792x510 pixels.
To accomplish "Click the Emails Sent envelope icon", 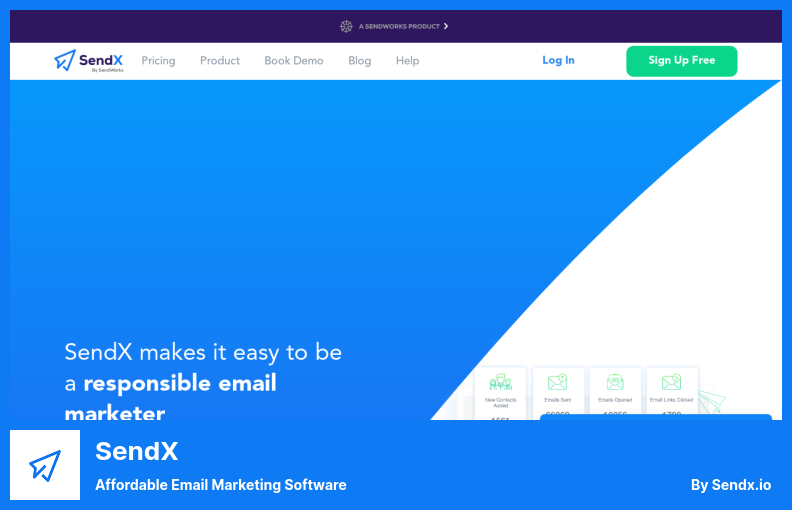I will coord(558,382).
